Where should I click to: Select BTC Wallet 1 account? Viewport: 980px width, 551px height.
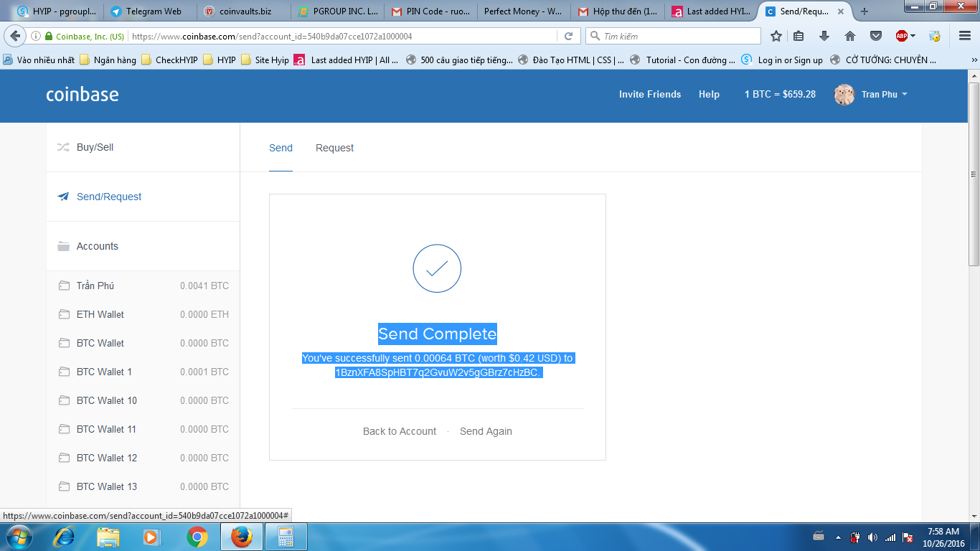point(143,372)
